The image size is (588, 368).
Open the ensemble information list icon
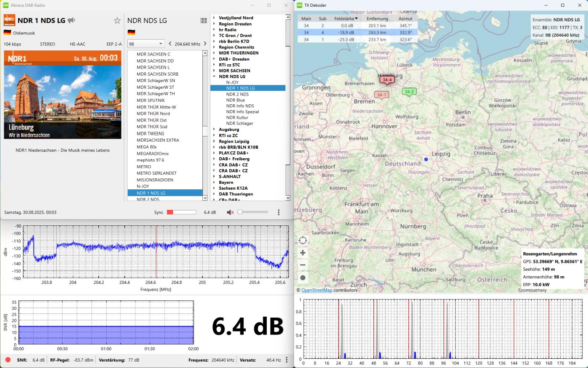click(204, 20)
